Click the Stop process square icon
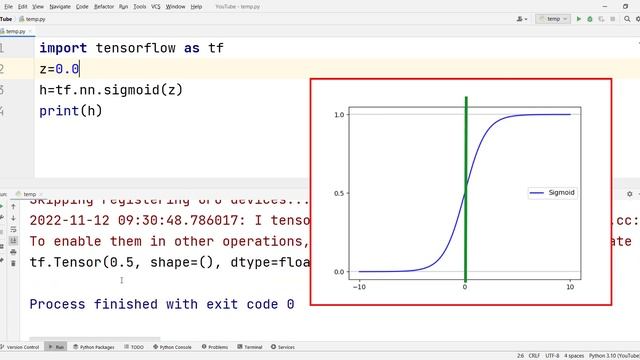640x360 pixels. pyautogui.click(x=613, y=19)
